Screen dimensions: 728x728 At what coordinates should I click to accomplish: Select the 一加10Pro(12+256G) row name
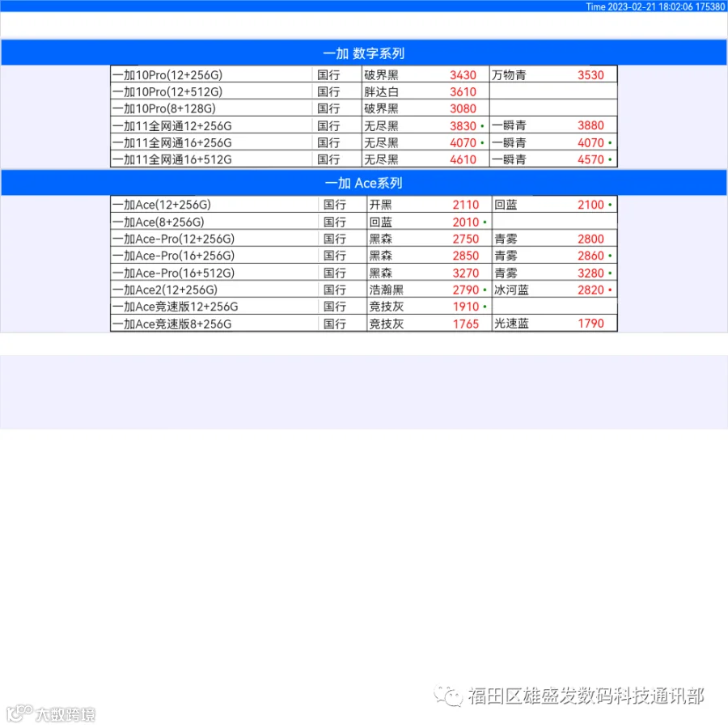point(167,74)
